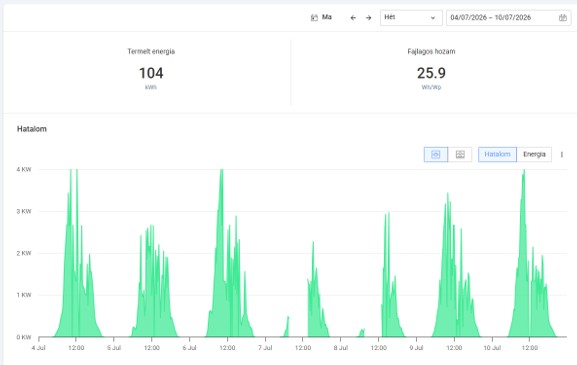The height and width of the screenshot is (365, 577).
Task: Click the Ma today button label
Action: [327, 17]
